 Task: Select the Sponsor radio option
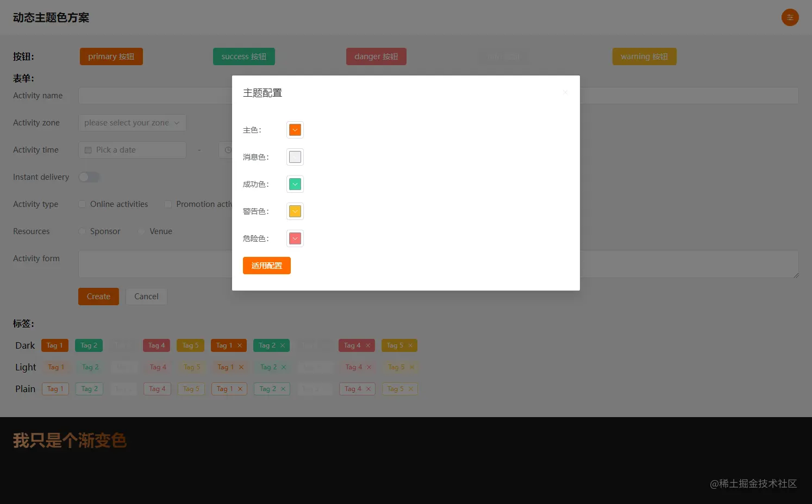83,231
